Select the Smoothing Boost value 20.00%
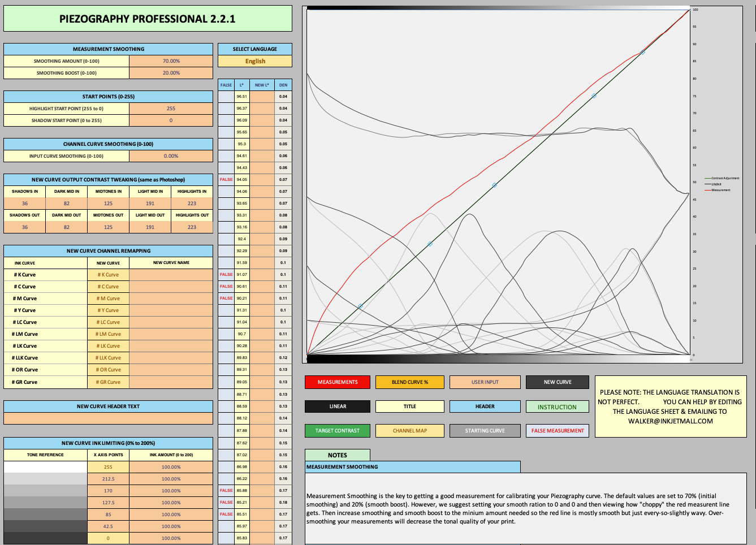Image resolution: width=756 pixels, height=545 pixels. coord(171,73)
